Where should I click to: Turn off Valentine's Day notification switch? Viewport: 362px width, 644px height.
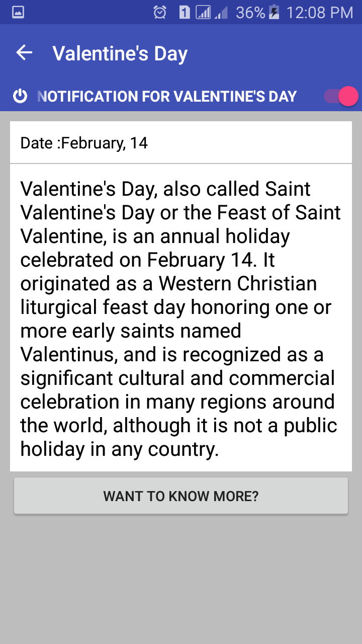[x=341, y=96]
